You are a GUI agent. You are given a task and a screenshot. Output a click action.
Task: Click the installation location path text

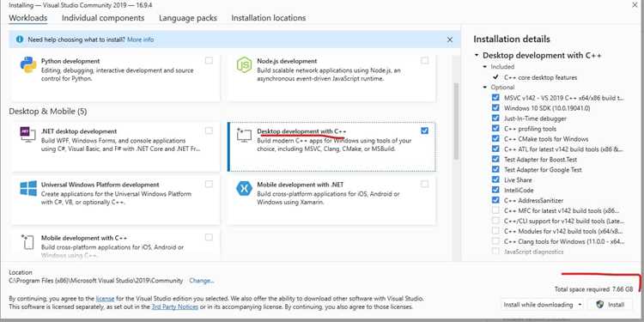pyautogui.click(x=95, y=281)
